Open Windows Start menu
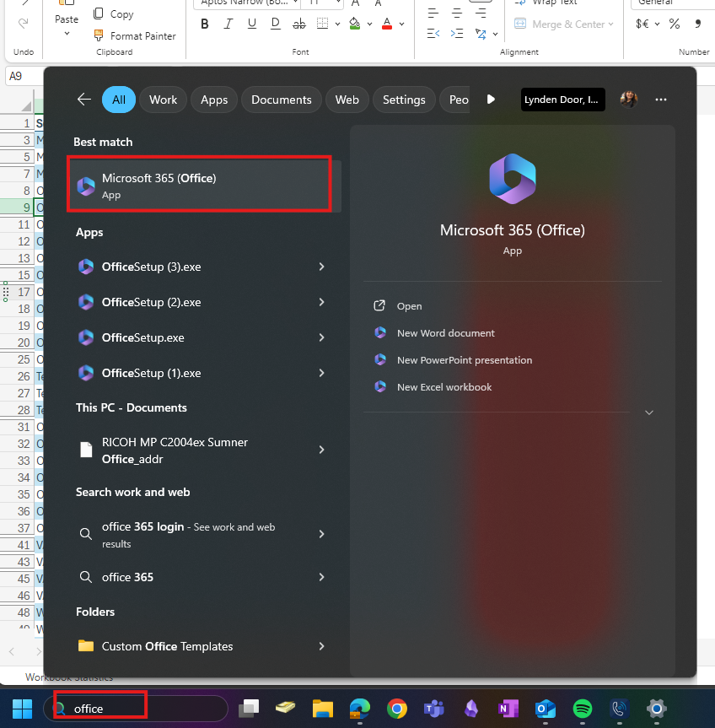 (x=22, y=709)
